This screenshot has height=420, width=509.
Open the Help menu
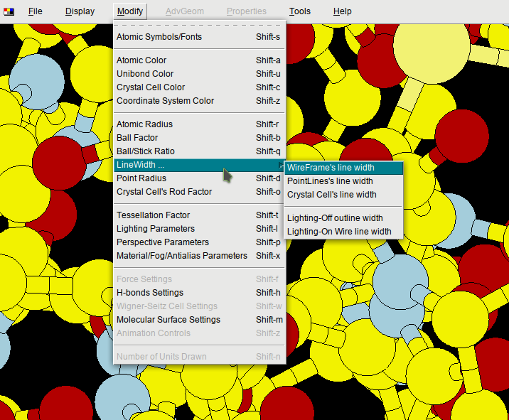pos(342,11)
